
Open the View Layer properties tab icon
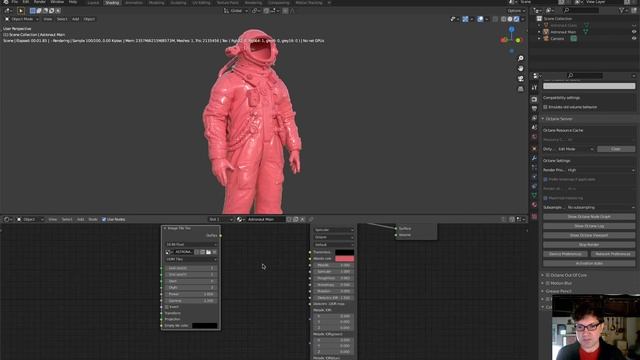[x=534, y=118]
